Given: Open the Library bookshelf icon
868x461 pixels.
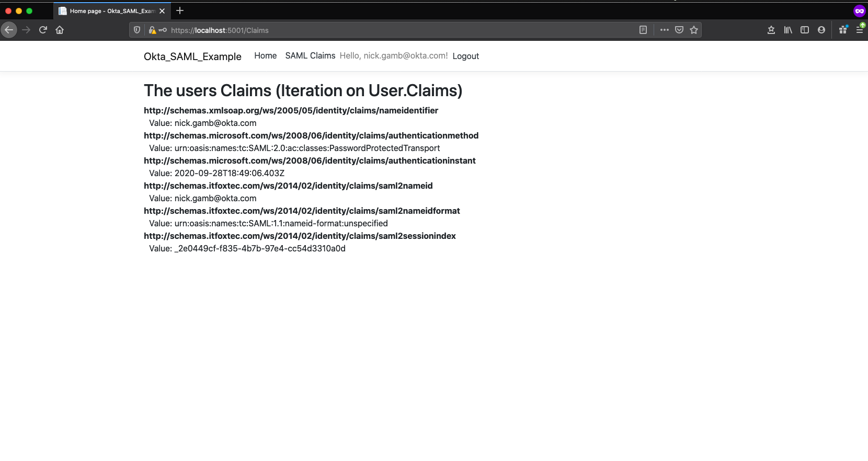Looking at the screenshot, I should (787, 30).
